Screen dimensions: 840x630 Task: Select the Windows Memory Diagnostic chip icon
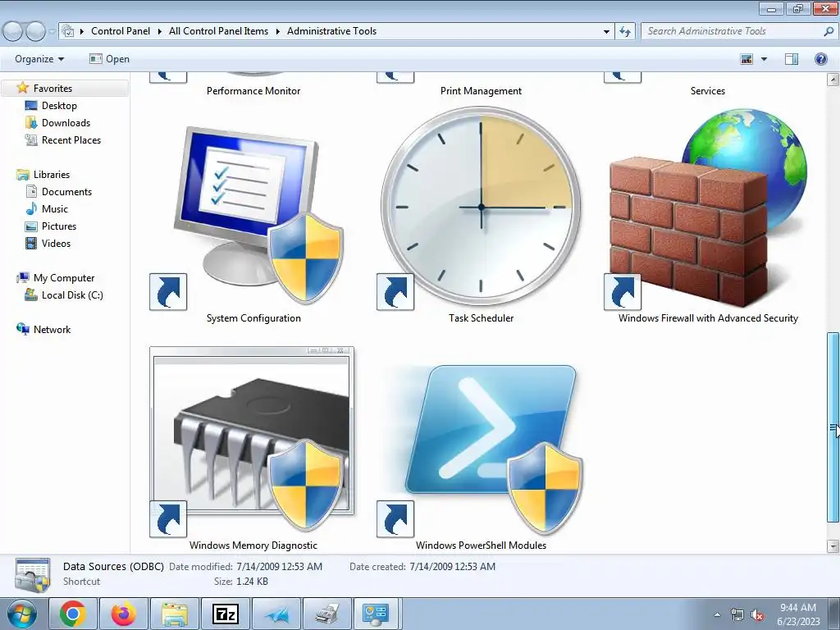coord(252,441)
